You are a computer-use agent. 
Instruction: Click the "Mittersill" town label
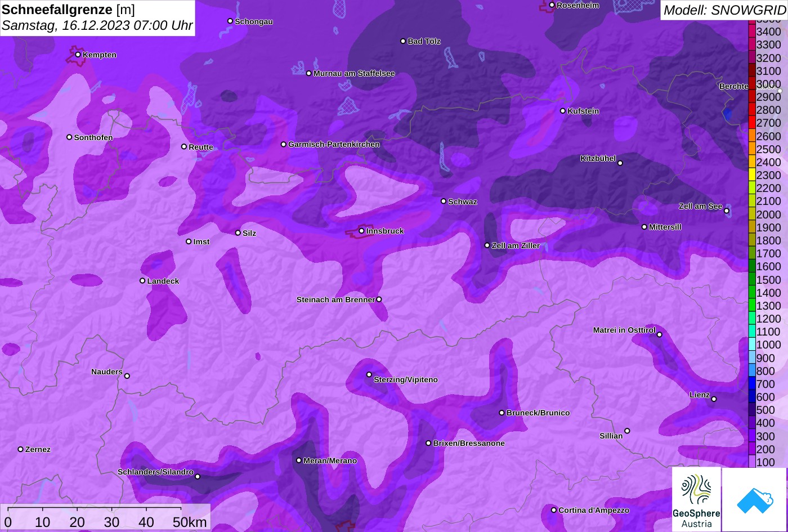point(665,227)
